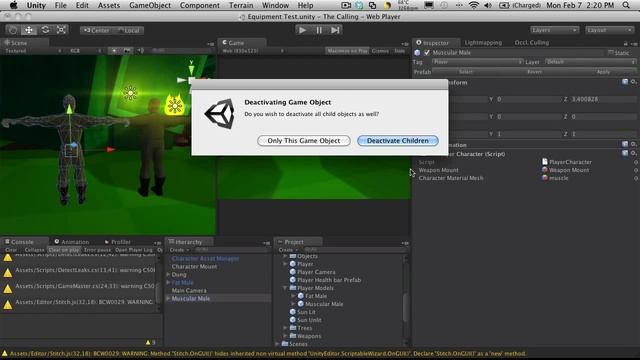This screenshot has width=640, height=360.
Task: Open the Layout dropdown
Action: click(x=609, y=30)
